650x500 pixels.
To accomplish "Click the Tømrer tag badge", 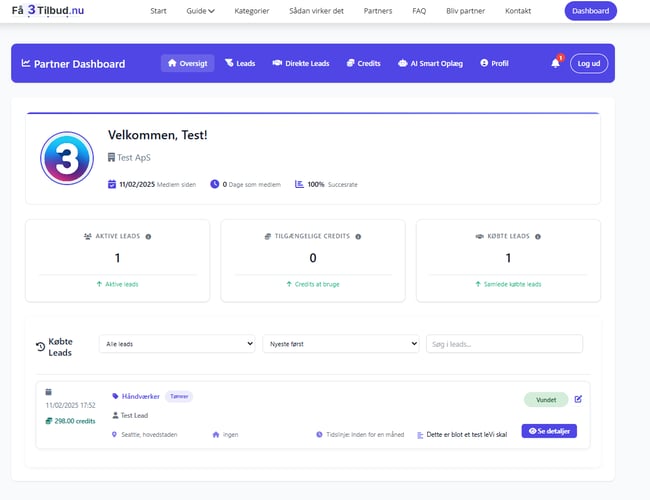I will pos(179,396).
